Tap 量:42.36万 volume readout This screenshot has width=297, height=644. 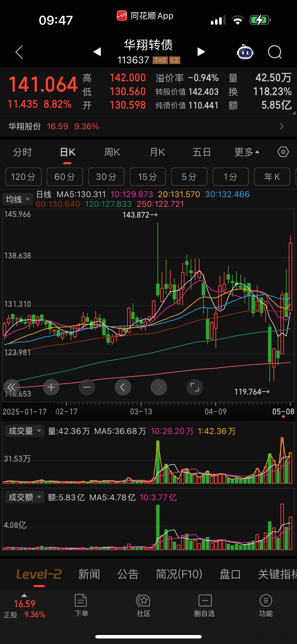click(x=69, y=431)
